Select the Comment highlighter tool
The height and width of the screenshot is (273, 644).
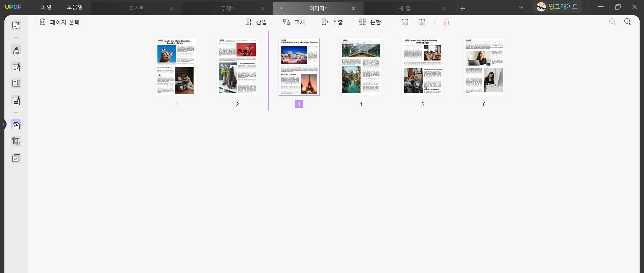[x=16, y=50]
